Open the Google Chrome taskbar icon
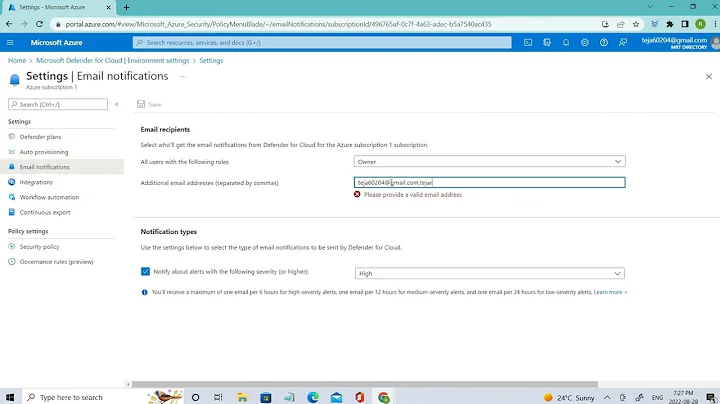Viewport: 720px width, 404px height. (383, 397)
